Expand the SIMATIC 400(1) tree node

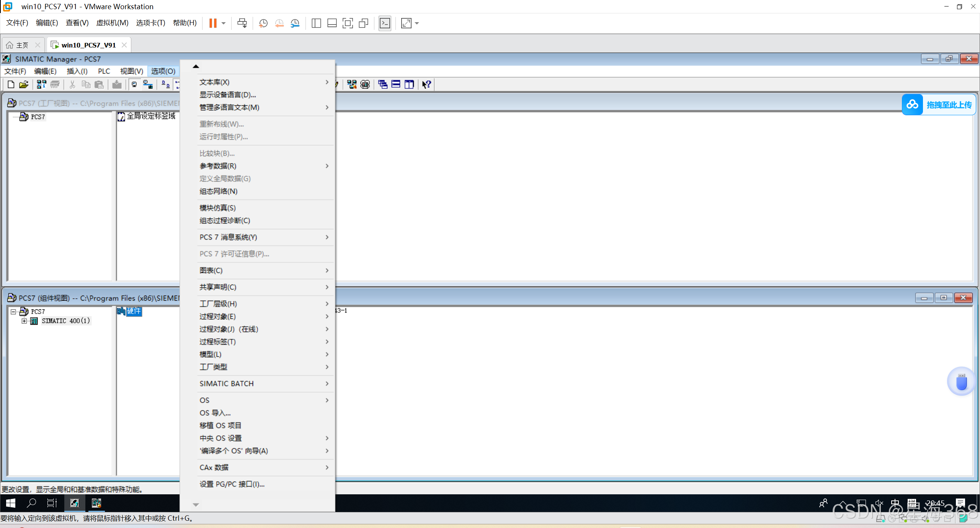(24, 321)
